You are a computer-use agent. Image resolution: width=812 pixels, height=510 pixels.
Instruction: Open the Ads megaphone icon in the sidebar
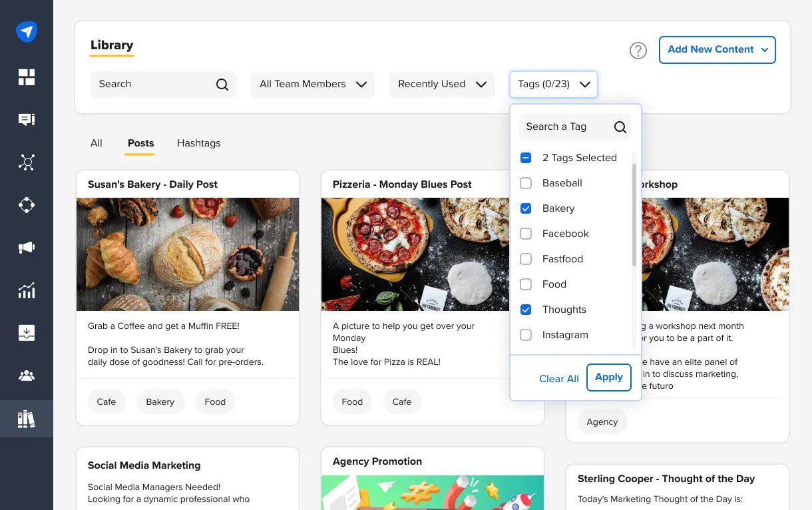click(27, 247)
